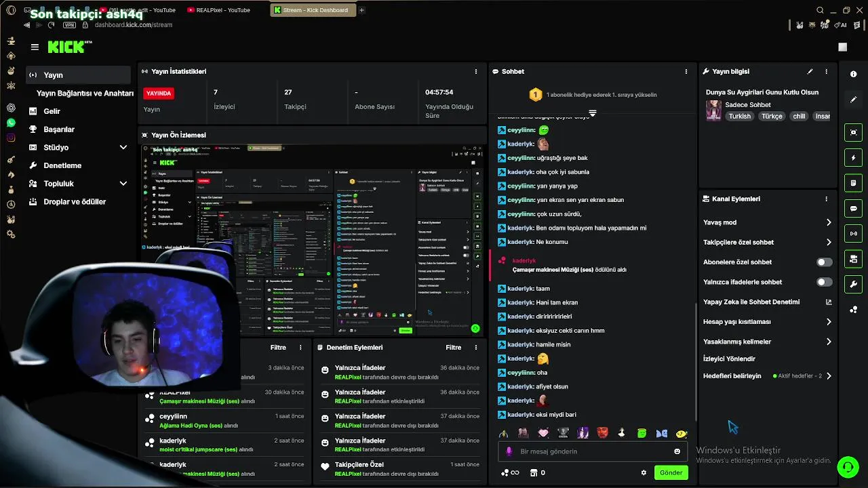Open ChatGPT in the browser sidebar
868x488 pixels.
[11, 108]
